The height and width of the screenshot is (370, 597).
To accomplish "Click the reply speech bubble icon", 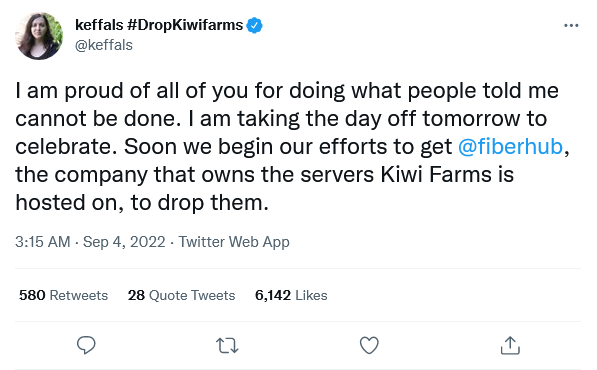I will click(86, 345).
